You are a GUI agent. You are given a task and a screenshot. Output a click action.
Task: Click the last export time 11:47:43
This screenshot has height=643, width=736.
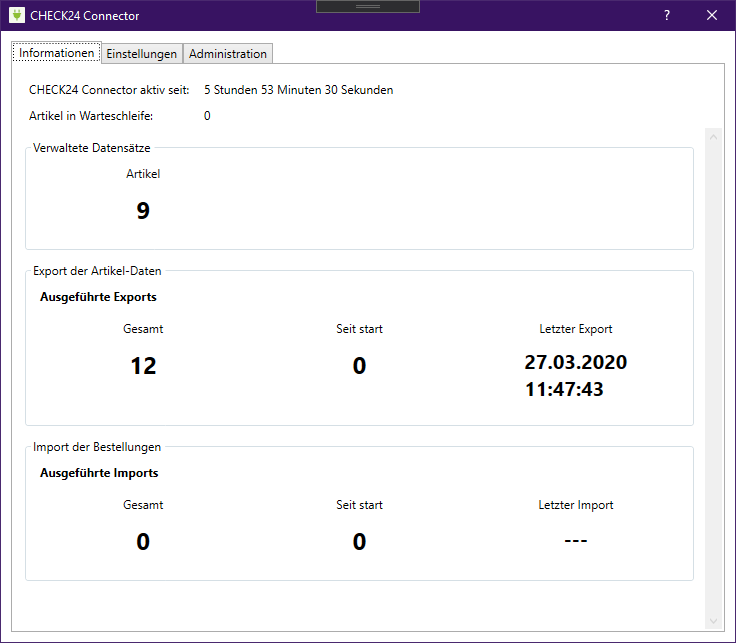(x=564, y=389)
